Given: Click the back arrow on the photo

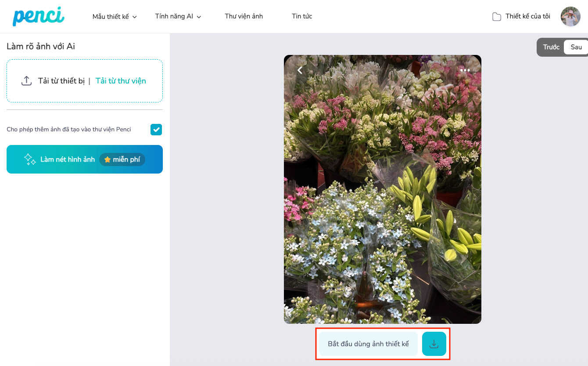Looking at the screenshot, I should point(300,70).
